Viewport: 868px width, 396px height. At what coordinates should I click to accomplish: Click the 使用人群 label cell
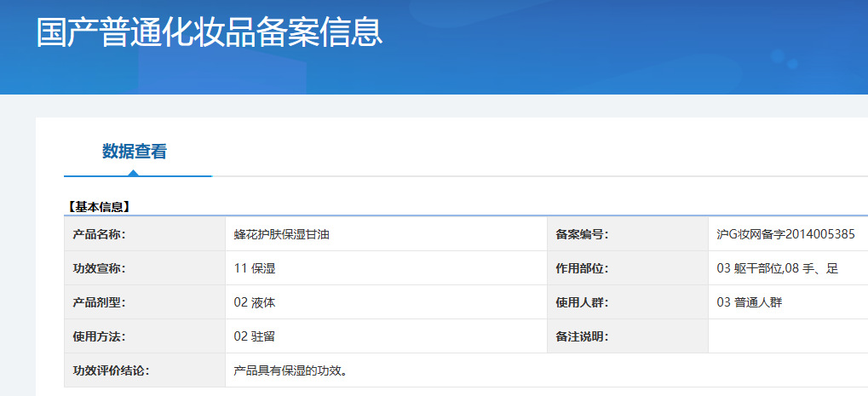pyautogui.click(x=628, y=302)
